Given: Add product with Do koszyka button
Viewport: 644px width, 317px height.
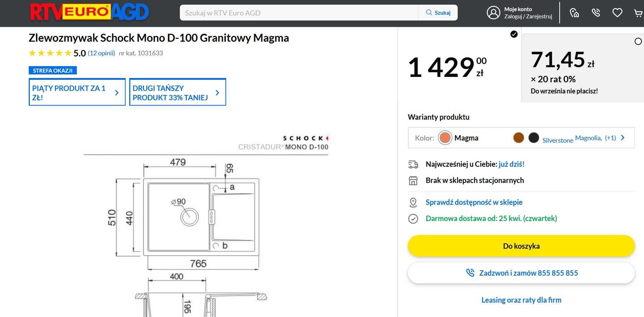Looking at the screenshot, I should (521, 246).
